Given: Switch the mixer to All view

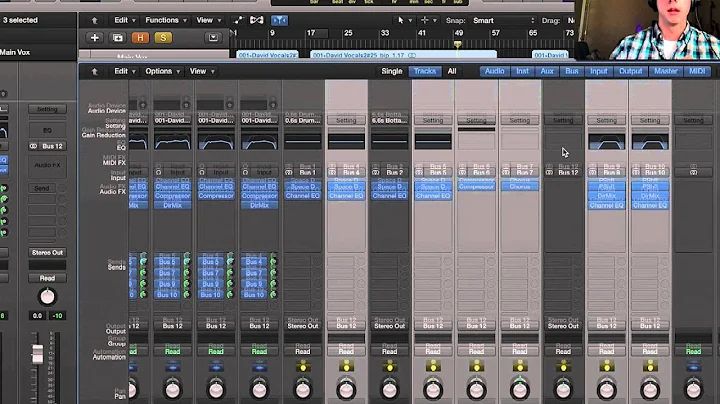Looking at the screenshot, I should (452, 71).
